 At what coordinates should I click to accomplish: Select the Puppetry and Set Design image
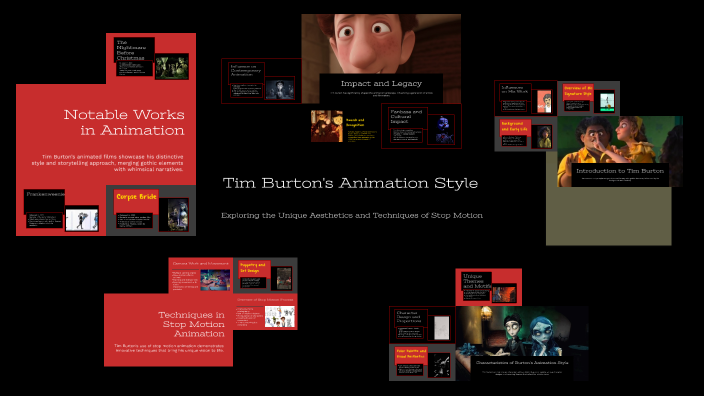tap(284, 278)
